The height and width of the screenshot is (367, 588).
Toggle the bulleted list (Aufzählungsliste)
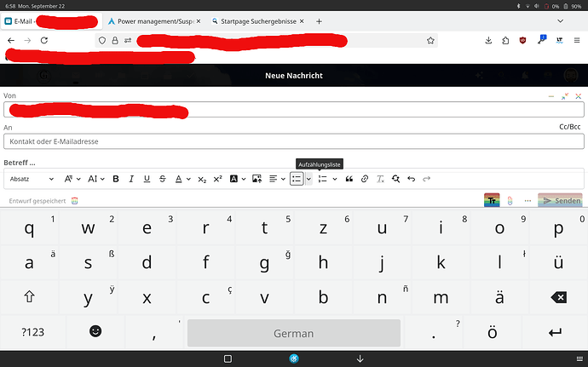296,179
